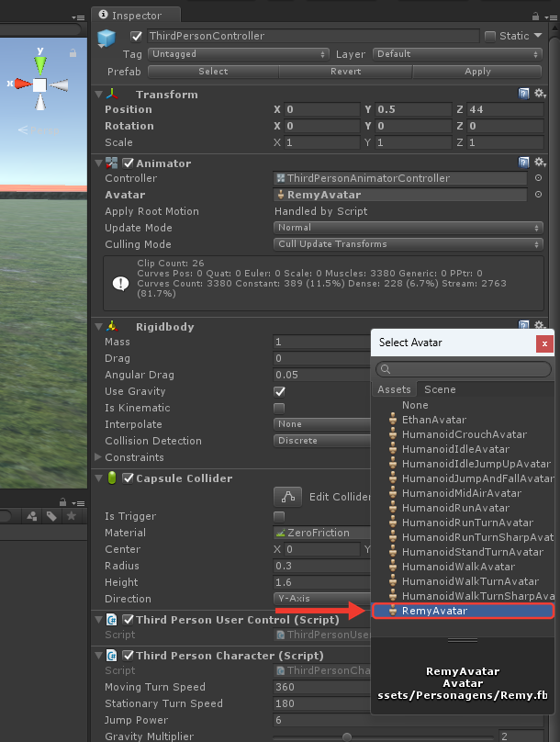
Task: Click the scene gizmo center cube
Action: pyautogui.click(x=39, y=84)
